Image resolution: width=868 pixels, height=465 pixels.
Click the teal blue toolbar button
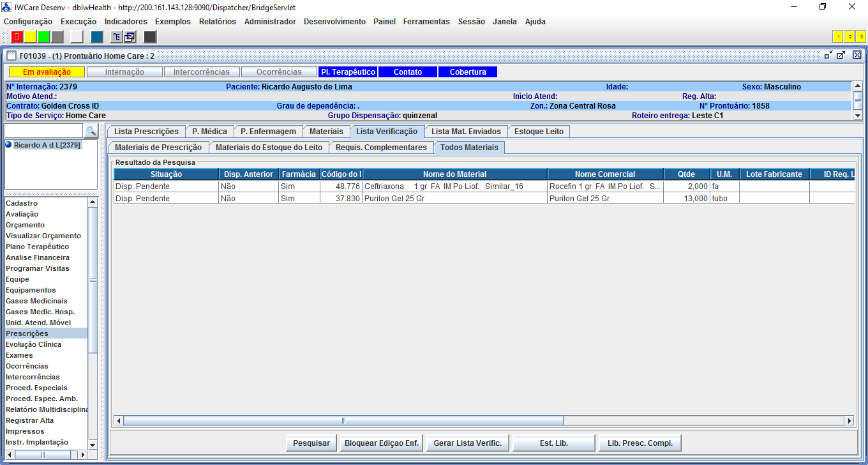[x=96, y=36]
